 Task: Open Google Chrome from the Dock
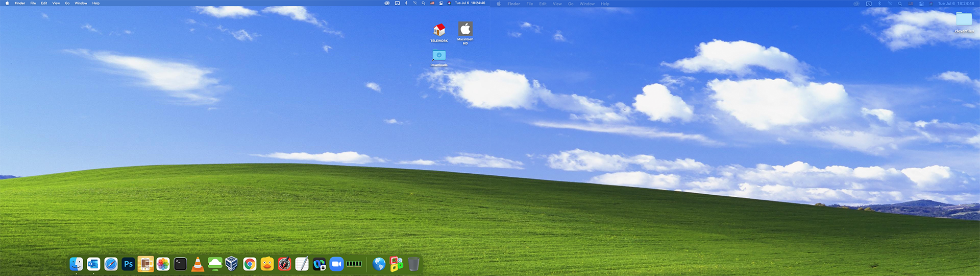(x=250, y=264)
